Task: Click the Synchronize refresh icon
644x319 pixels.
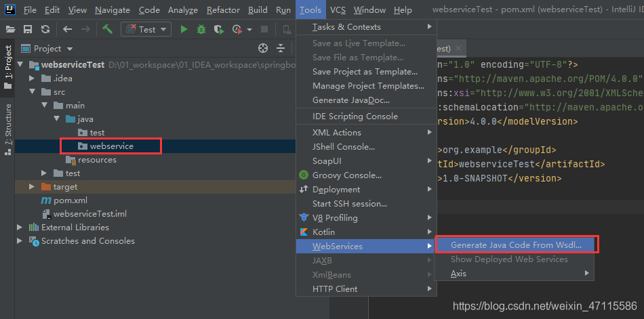Action: 45,29
